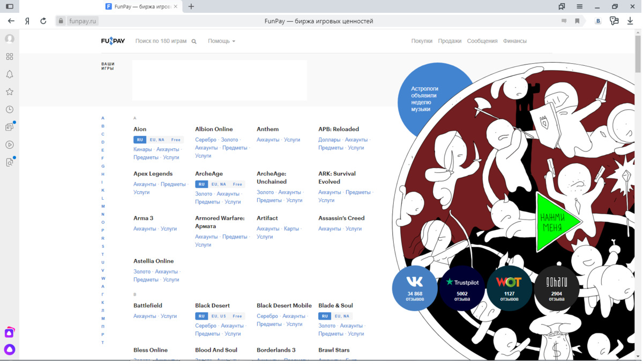This screenshot has height=364, width=643.
Task: Open the Финансы menu item
Action: tap(514, 41)
